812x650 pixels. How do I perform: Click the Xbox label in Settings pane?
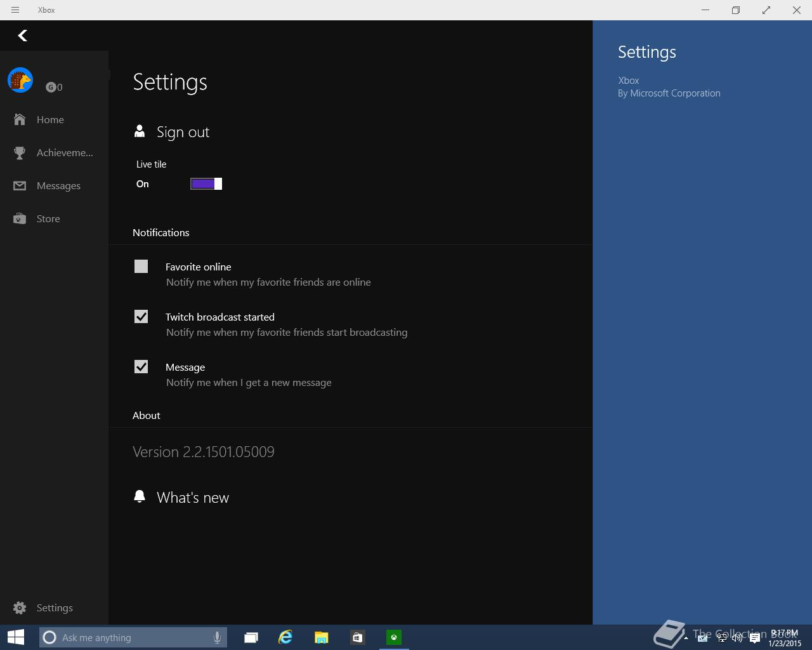pos(629,81)
